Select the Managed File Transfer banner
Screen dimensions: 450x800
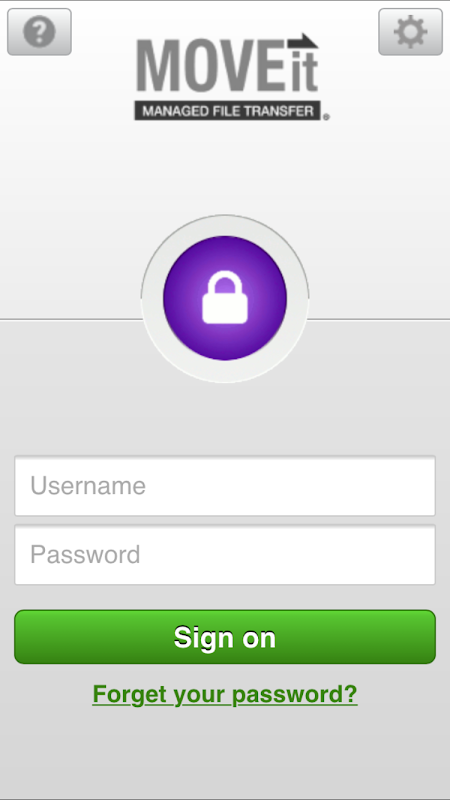228,111
